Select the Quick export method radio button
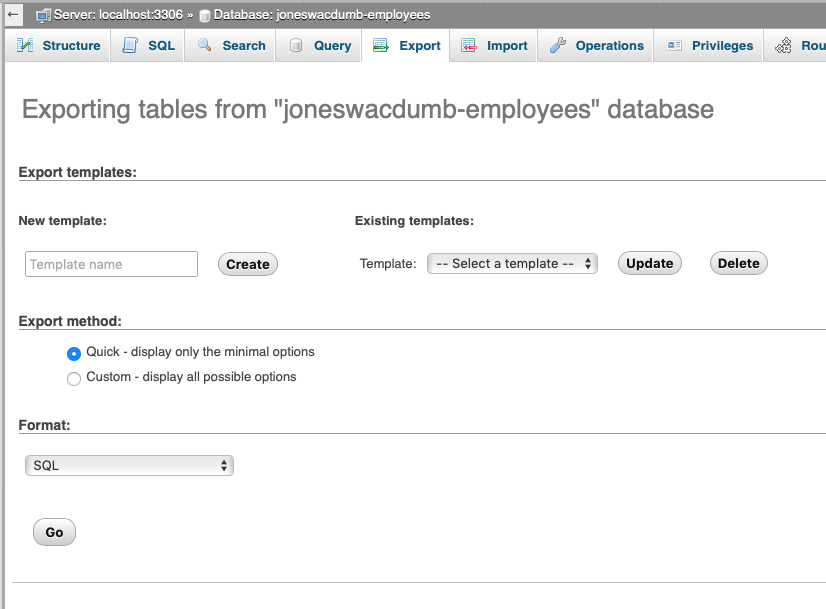This screenshot has height=609, width=826. click(x=73, y=353)
